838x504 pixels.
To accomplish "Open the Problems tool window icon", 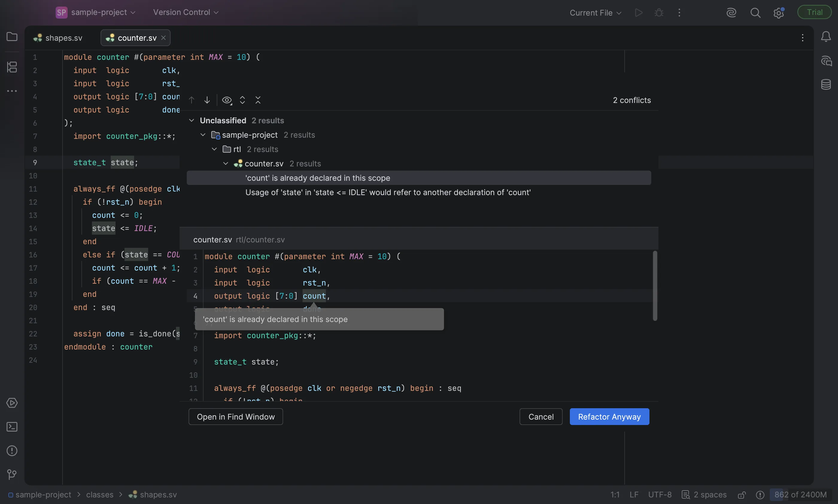I will pos(12,451).
